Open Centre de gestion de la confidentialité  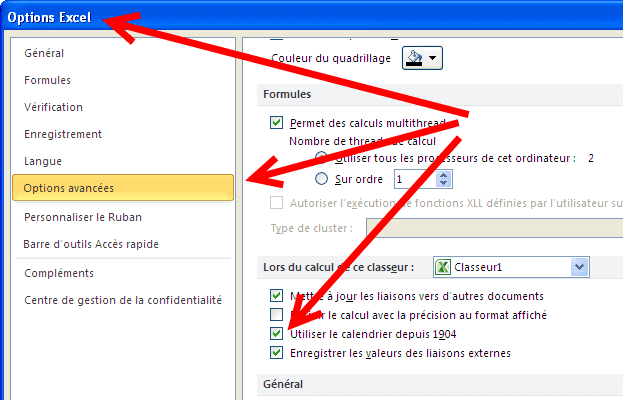pos(123,300)
